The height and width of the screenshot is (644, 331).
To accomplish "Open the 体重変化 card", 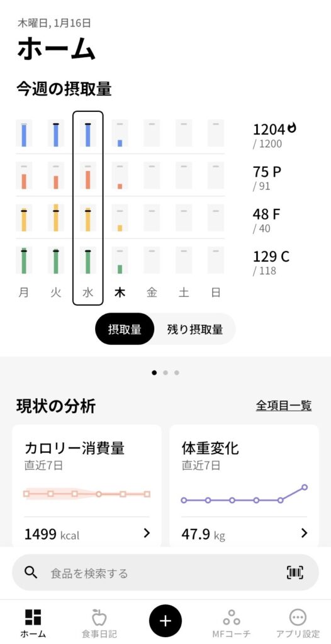I will pos(244,486).
